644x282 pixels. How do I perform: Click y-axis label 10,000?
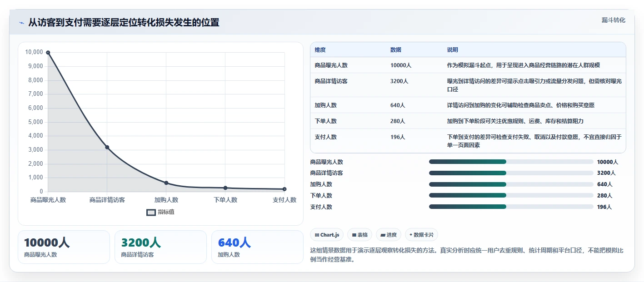coord(34,52)
